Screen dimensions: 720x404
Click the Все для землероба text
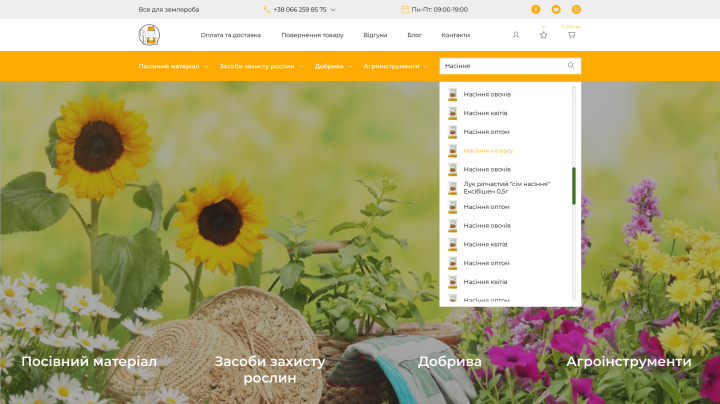[169, 9]
